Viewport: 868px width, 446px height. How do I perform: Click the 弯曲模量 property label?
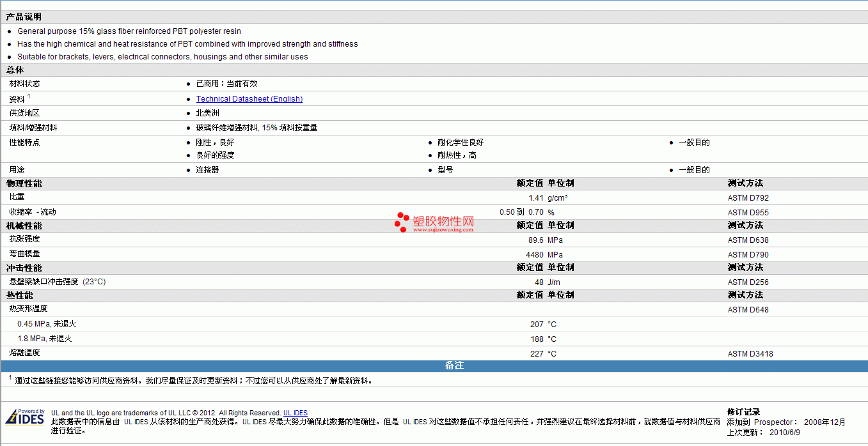(25, 254)
